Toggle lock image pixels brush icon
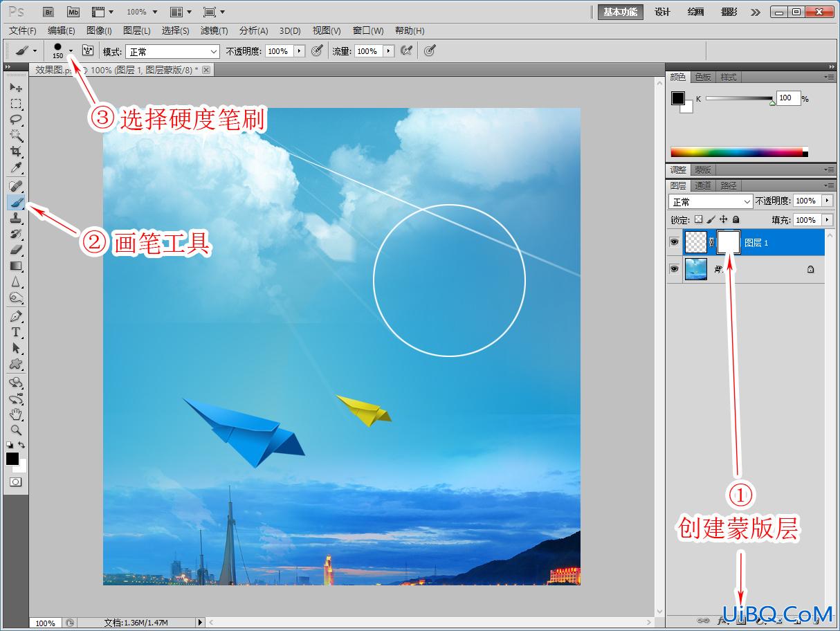This screenshot has width=840, height=631. click(711, 219)
